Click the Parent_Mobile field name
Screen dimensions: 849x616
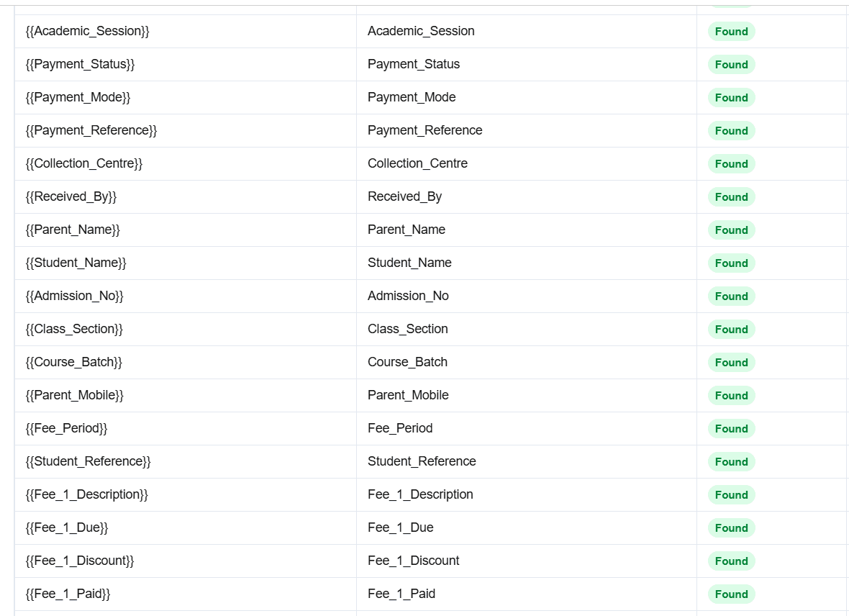click(408, 395)
